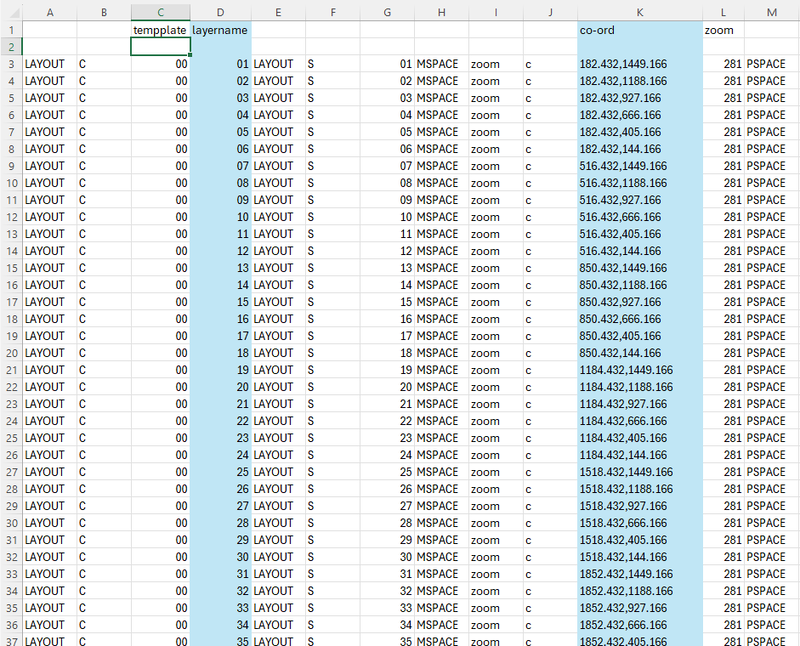The width and height of the screenshot is (800, 646).
Task: Click the 'tempplate' cell in row 1
Action: coord(160,30)
